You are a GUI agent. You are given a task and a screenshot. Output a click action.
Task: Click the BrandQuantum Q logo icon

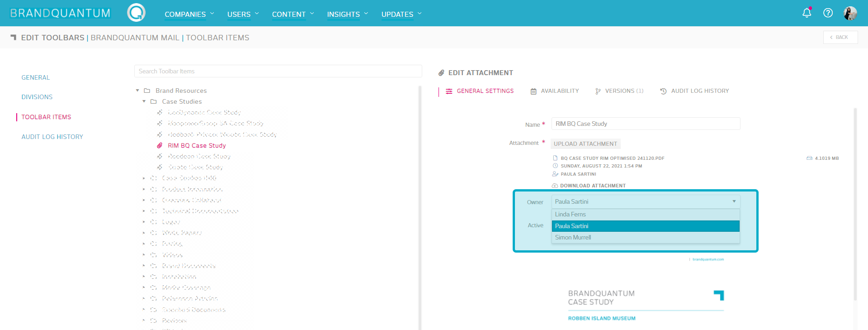136,13
